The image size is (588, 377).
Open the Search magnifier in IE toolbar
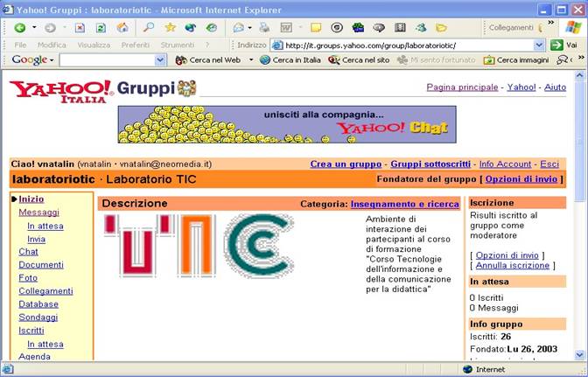pyautogui.click(x=149, y=27)
